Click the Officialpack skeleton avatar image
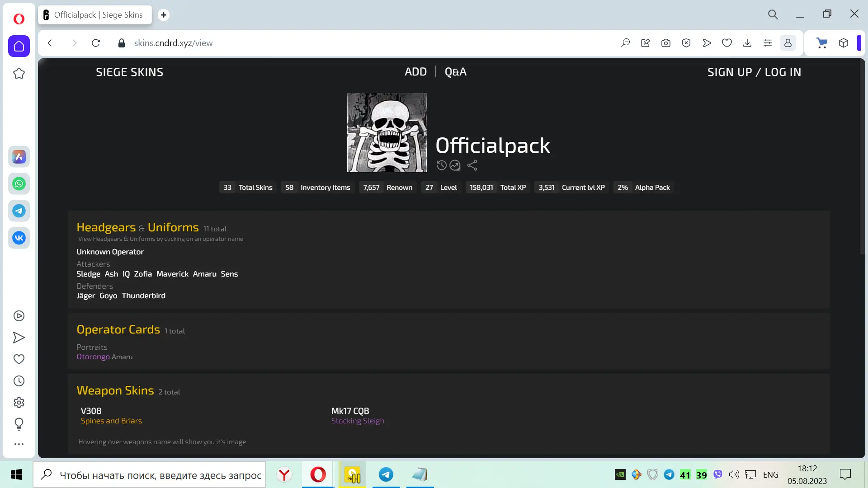The image size is (868, 488). pyautogui.click(x=387, y=132)
